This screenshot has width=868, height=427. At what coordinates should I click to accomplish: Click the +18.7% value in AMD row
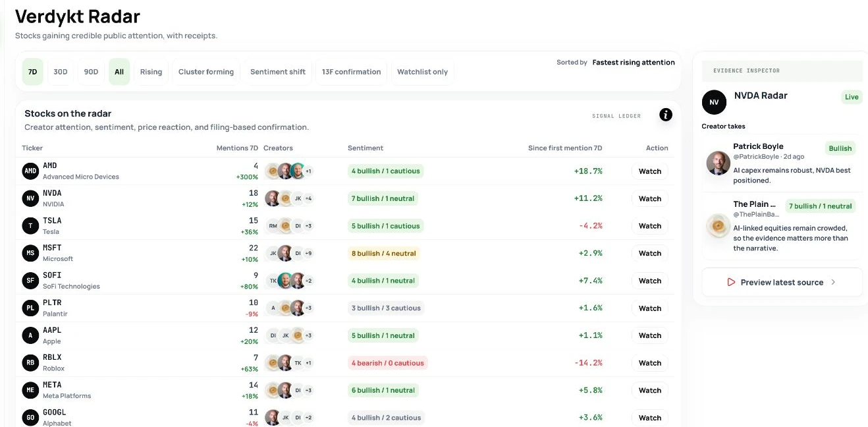[x=588, y=171]
